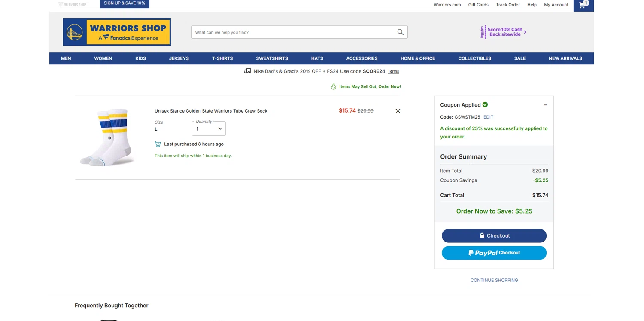Click the Order Now to Save: $5.25 text
The width and height of the screenshot is (644, 321).
(494, 211)
